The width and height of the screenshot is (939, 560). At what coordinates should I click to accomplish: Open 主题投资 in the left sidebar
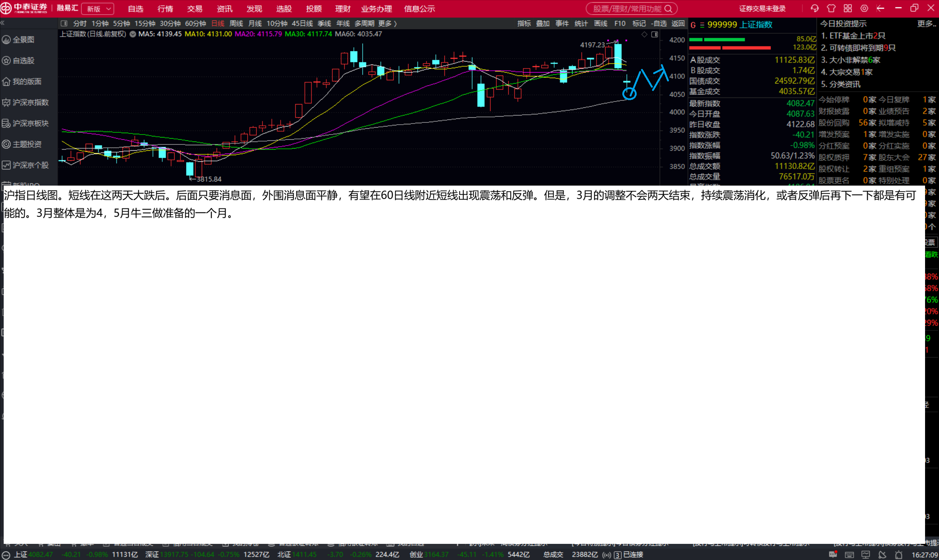point(26,144)
